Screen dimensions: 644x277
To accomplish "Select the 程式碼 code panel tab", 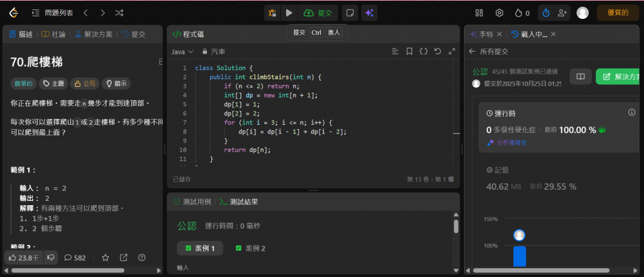I will tap(189, 34).
